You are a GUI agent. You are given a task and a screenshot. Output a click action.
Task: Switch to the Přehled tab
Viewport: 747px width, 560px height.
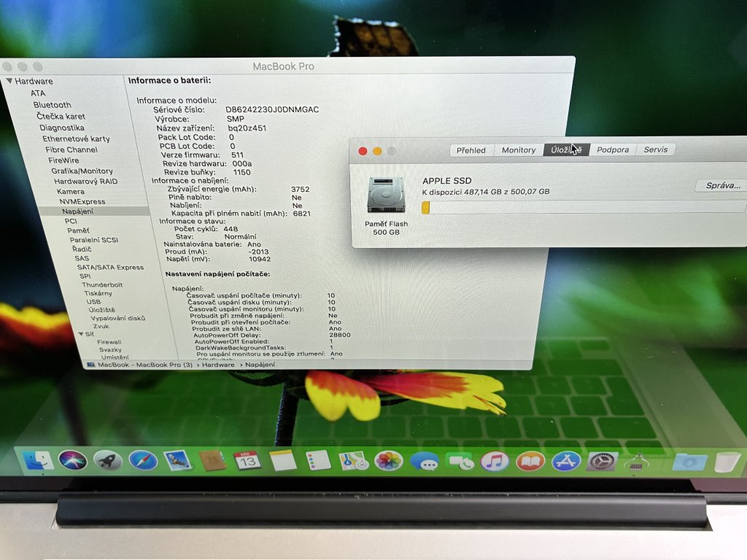point(471,150)
